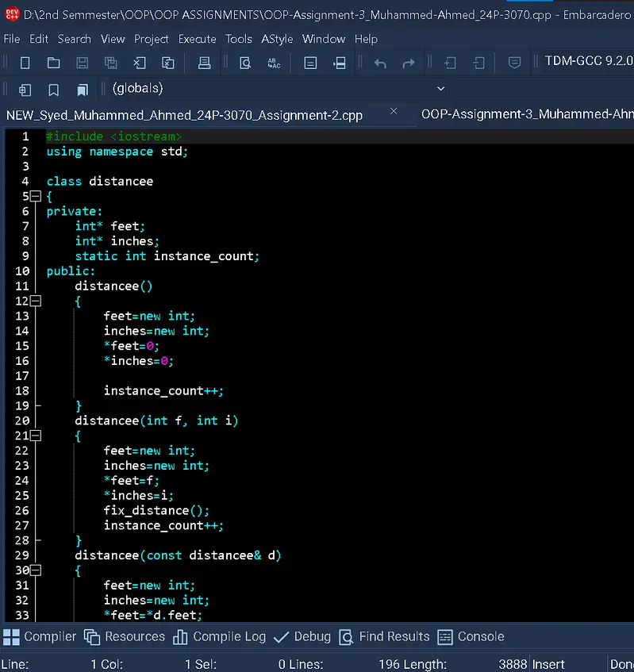The height and width of the screenshot is (672, 634).
Task: Toggle a bookmark with the outlined bookmark icon
Action: click(x=53, y=90)
